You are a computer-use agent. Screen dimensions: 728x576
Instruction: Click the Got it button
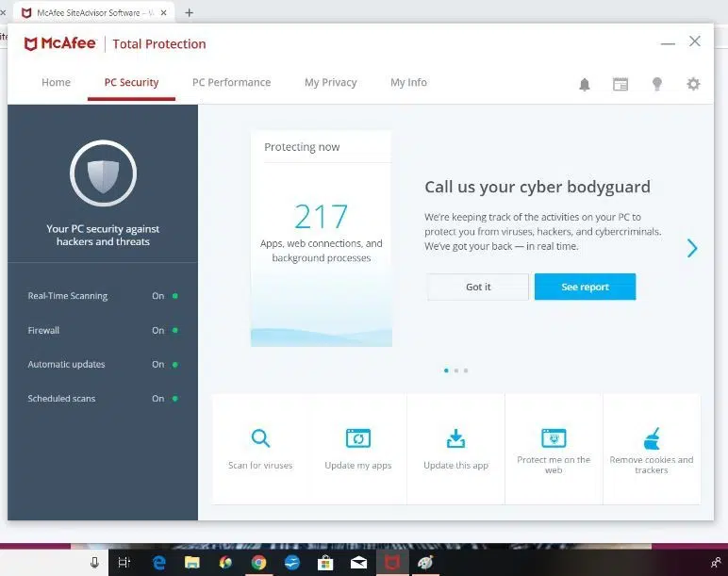point(478,287)
